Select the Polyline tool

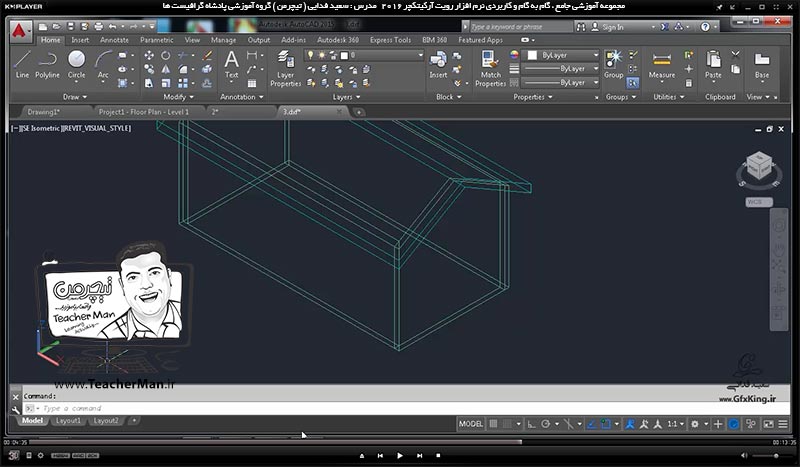pos(47,65)
